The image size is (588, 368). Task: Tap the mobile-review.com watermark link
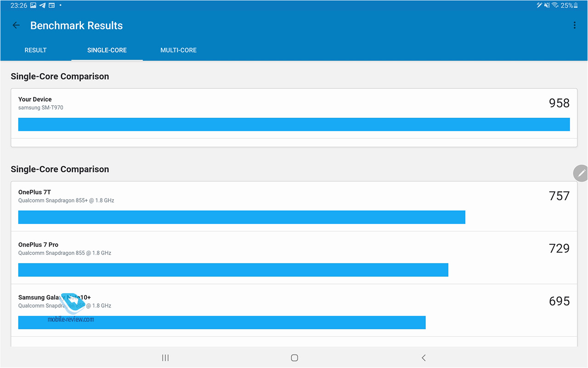(71, 319)
